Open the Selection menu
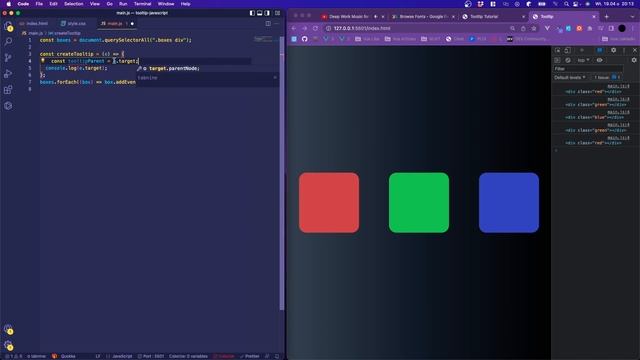This screenshot has height=360, width=640. 74,4
